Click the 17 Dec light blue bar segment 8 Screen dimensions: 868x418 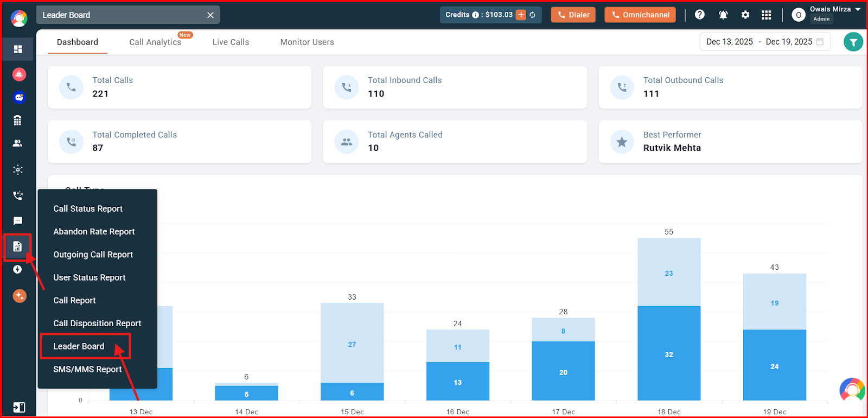pos(563,330)
